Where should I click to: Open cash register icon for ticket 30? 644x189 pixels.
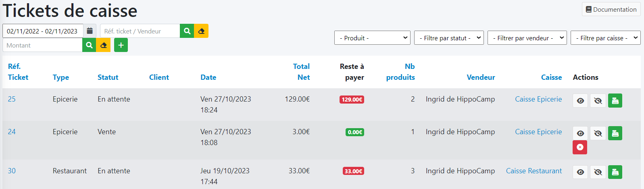tap(615, 172)
